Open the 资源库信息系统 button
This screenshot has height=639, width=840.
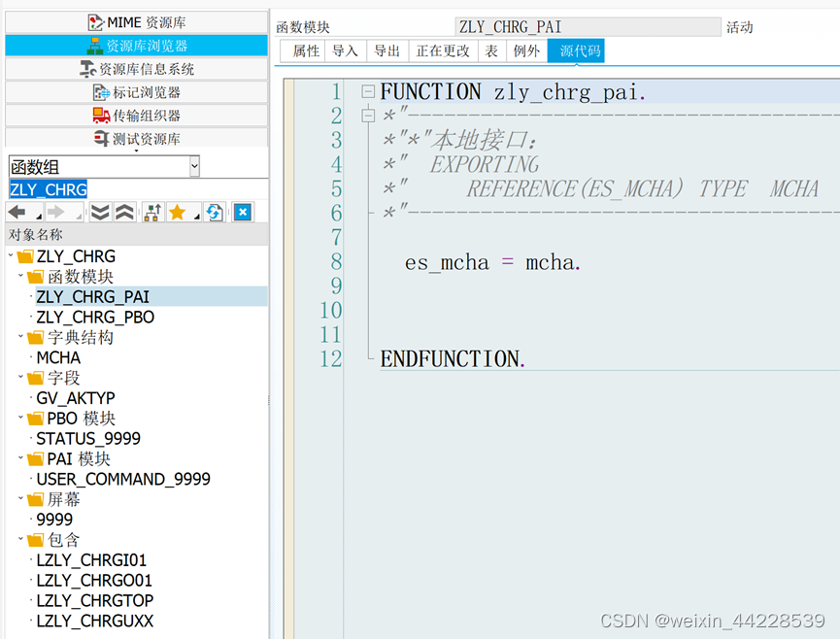(137, 69)
